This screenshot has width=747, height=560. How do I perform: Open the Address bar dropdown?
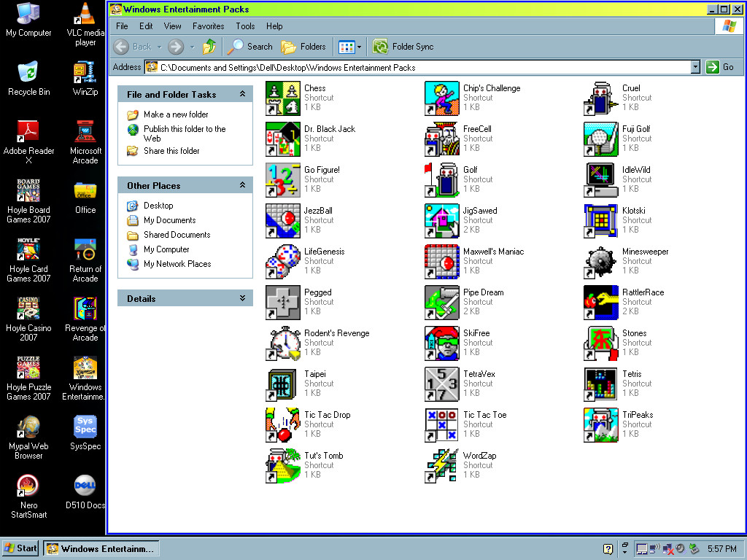click(695, 67)
